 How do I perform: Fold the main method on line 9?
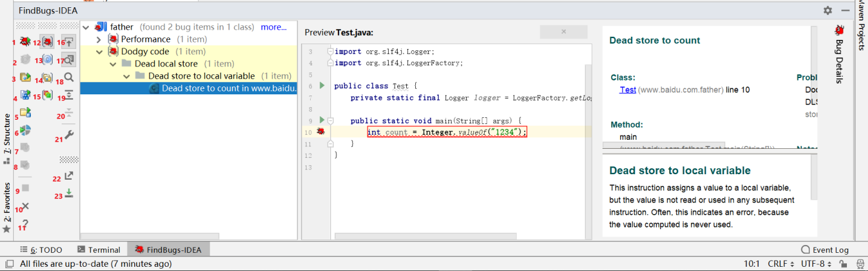[x=330, y=120]
